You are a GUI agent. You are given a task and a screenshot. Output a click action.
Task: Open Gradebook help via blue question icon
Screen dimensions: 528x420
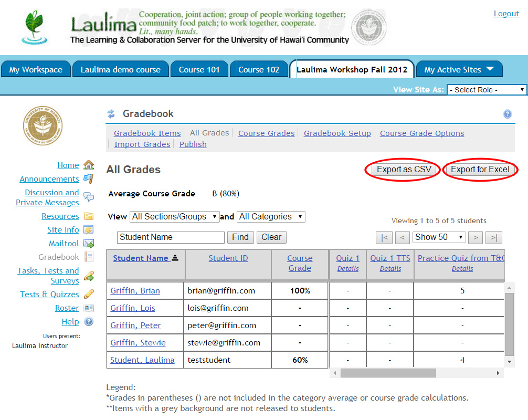pyautogui.click(x=508, y=114)
